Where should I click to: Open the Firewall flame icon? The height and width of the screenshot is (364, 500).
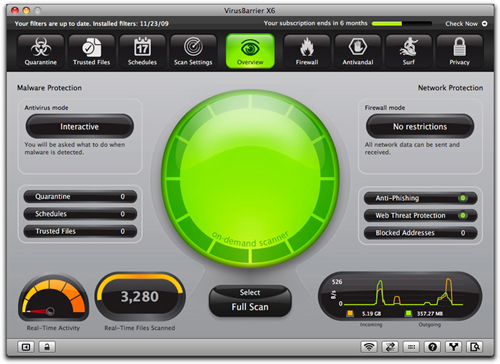pyautogui.click(x=307, y=52)
